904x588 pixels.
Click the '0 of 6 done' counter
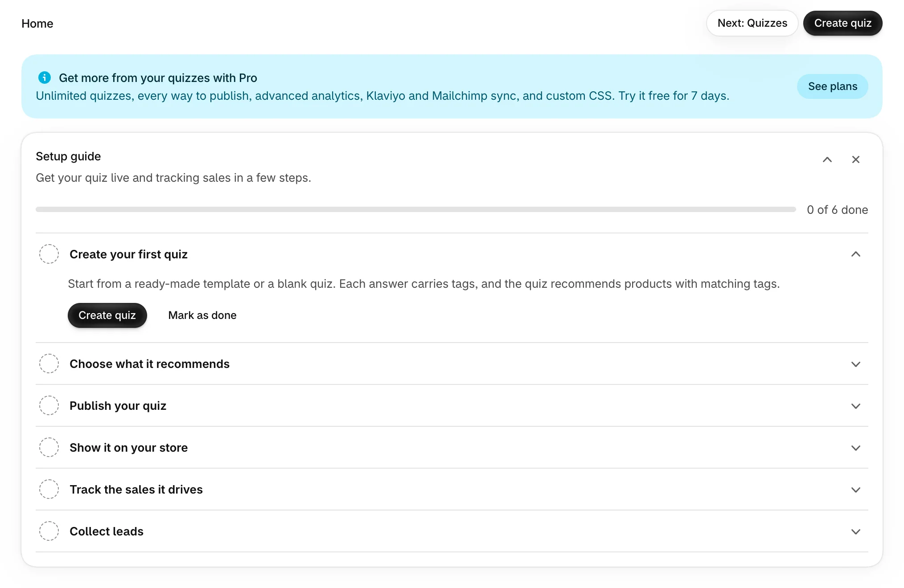coord(837,210)
